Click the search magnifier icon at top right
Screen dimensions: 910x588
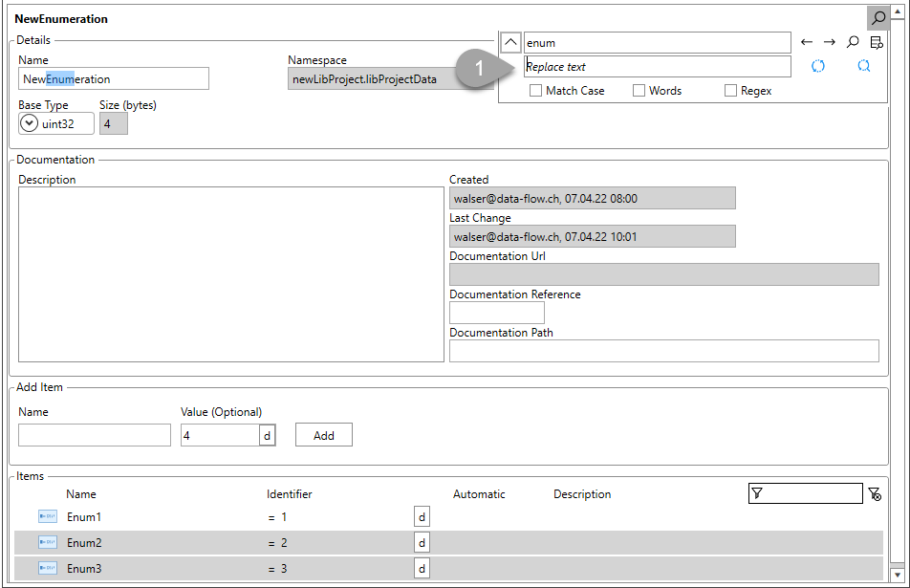pyautogui.click(x=878, y=17)
